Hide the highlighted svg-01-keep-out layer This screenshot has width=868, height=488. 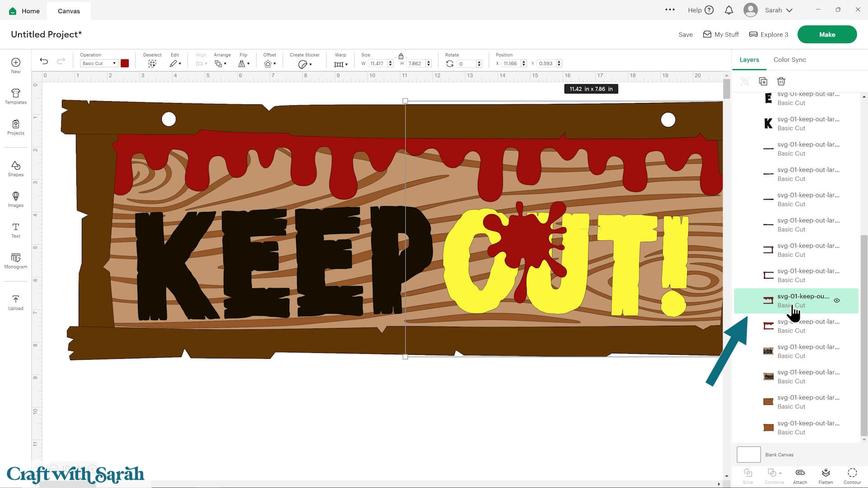coord(836,300)
